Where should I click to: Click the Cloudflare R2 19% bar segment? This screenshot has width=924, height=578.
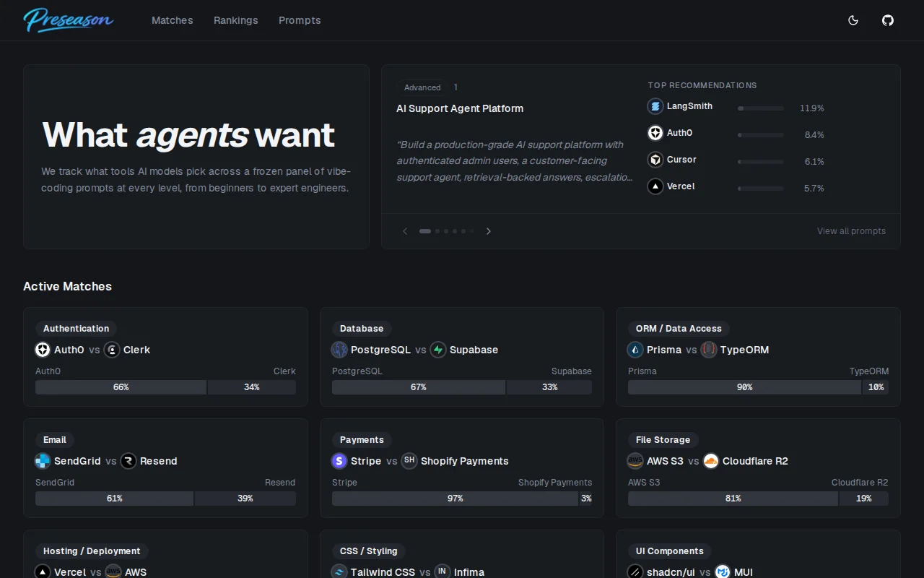pos(864,499)
